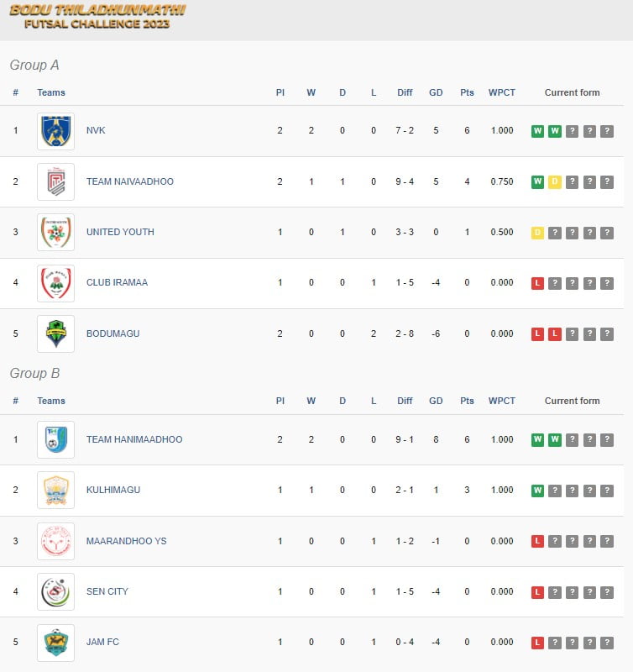Viewport: 633px width, 672px height.
Task: Sort Group A by Pts column
Action: pyautogui.click(x=467, y=92)
